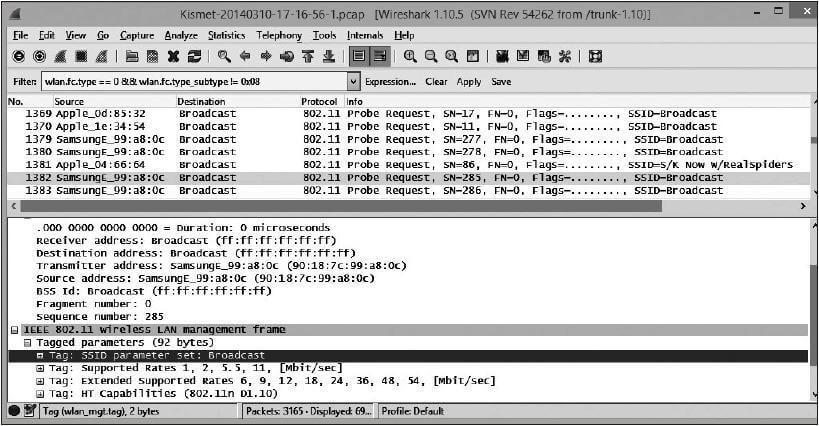Jump to the last packet
819x426 pixels.
click(x=329, y=57)
